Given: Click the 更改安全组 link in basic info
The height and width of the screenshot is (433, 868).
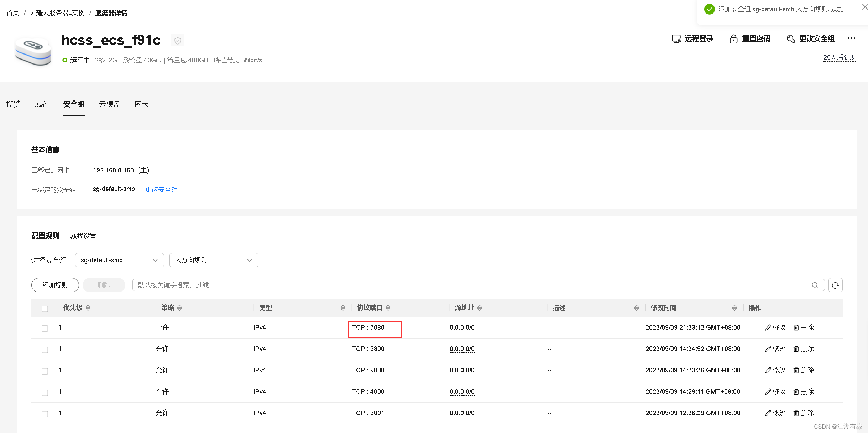Looking at the screenshot, I should [x=162, y=189].
